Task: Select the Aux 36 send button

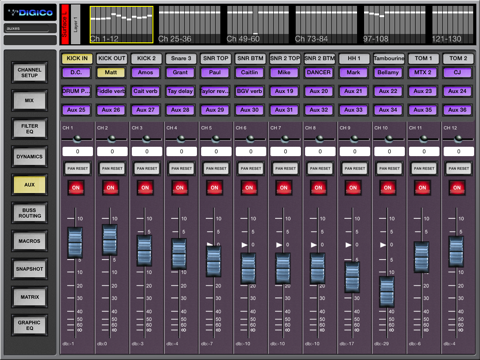Action: [457, 110]
